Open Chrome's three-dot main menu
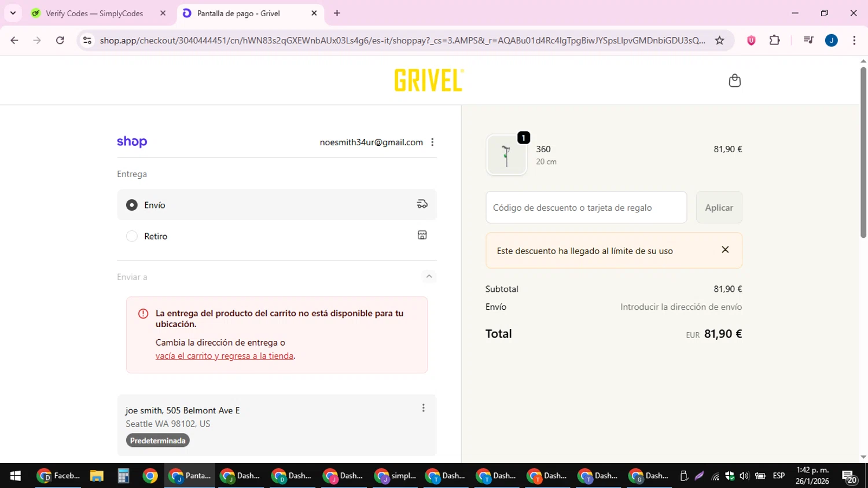Viewport: 868px width, 488px height. (854, 41)
